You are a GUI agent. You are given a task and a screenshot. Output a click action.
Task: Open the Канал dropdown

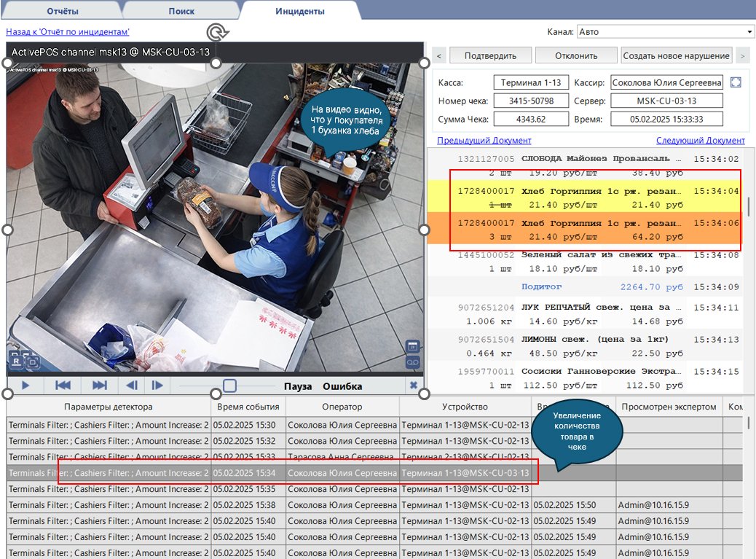665,32
